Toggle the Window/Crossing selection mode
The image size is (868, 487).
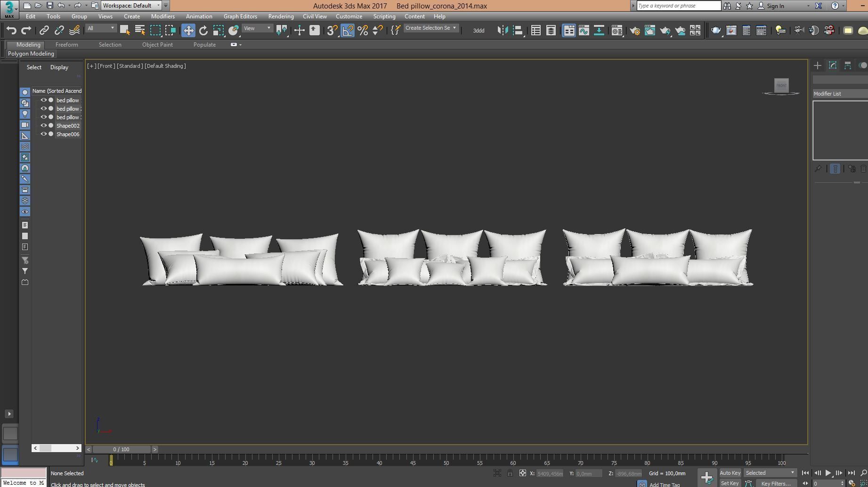170,31
